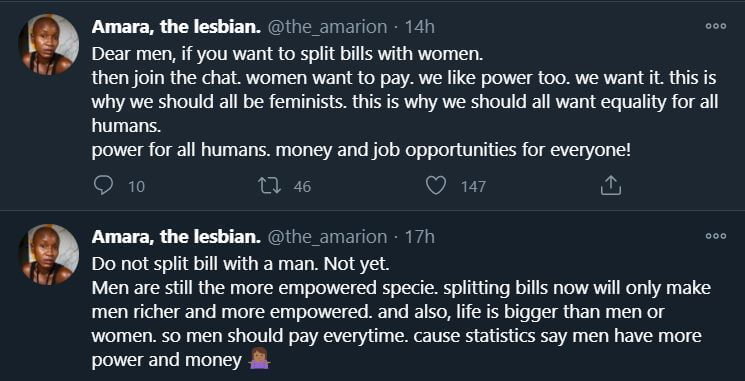Open the @the_amarion handle on the 17h tweet
The height and width of the screenshot is (381, 745).
327,237
